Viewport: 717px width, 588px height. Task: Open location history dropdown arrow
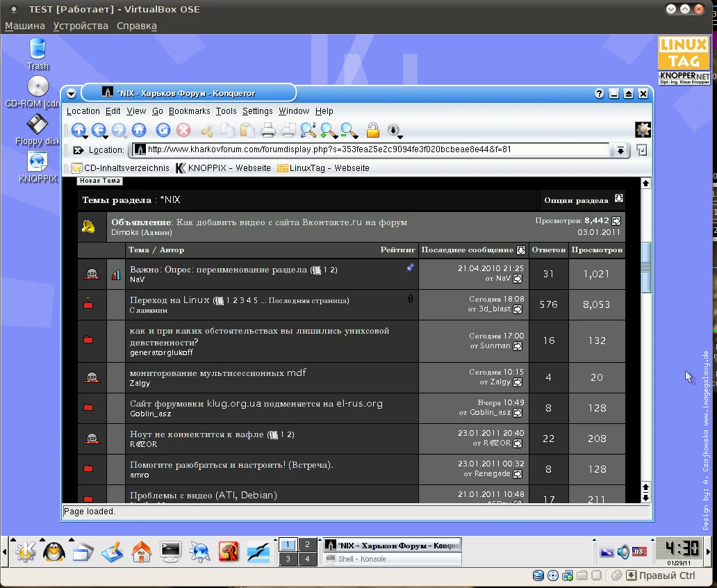click(x=620, y=150)
